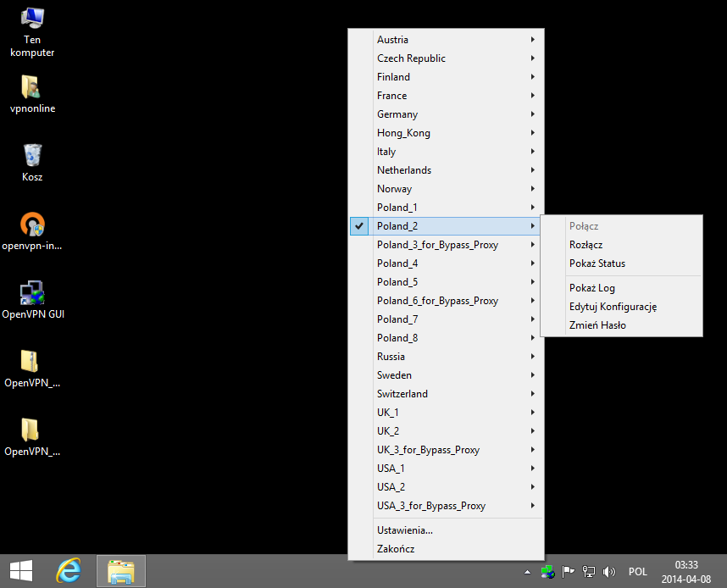Open the zipped OpenVPN_ folder icon

[32, 369]
